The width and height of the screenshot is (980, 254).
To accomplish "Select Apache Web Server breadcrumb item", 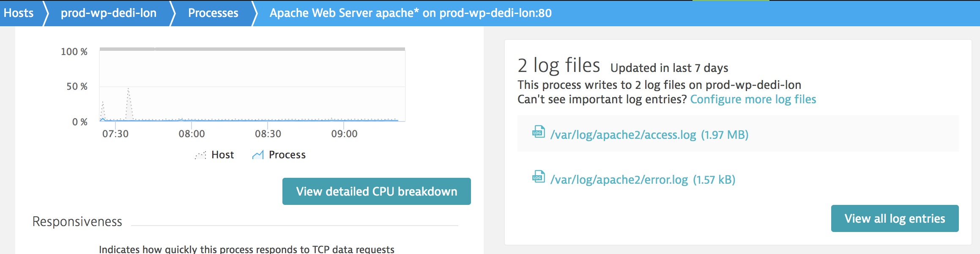I will pos(411,13).
